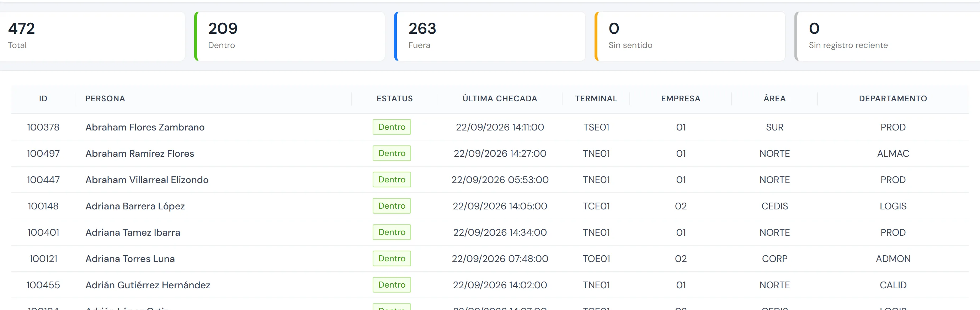The width and height of the screenshot is (980, 310).
Task: Click ID 100378 cell
Action: [43, 127]
